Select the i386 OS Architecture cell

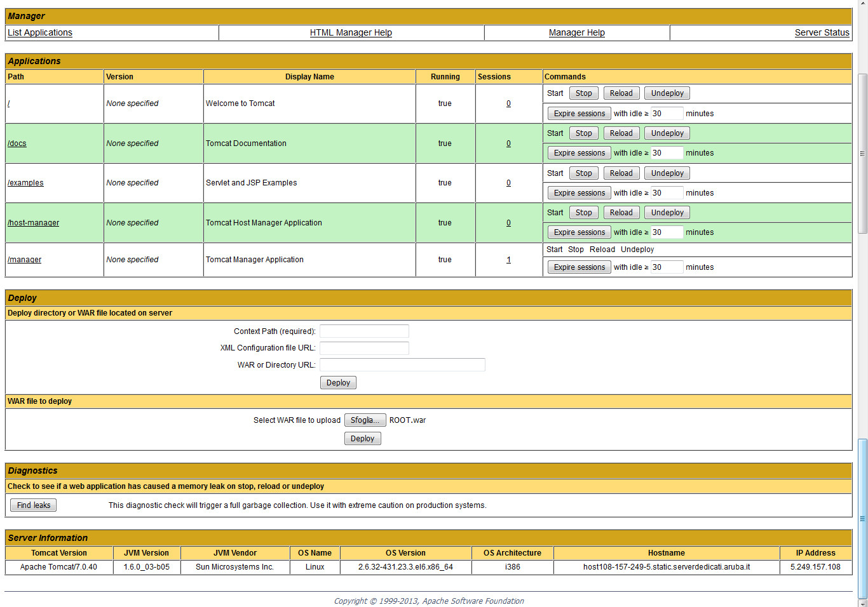(512, 567)
